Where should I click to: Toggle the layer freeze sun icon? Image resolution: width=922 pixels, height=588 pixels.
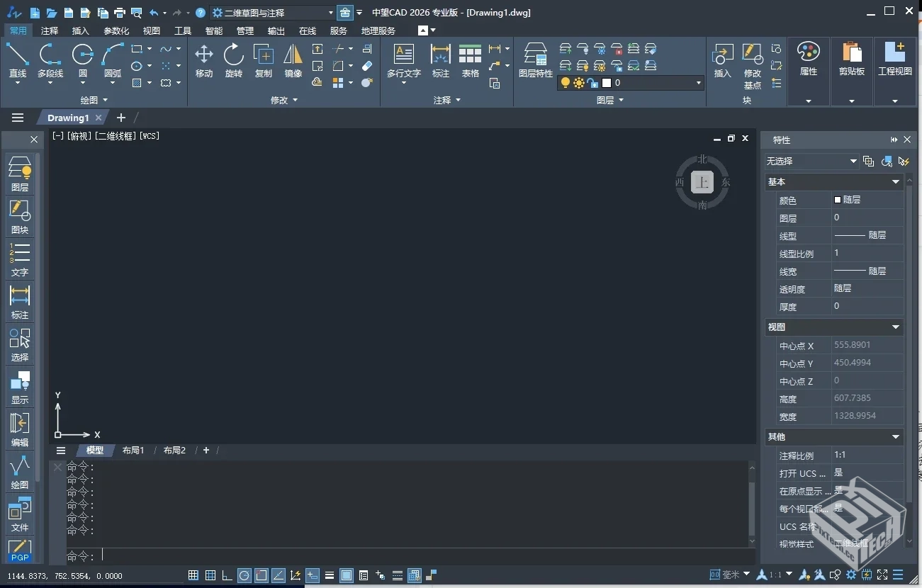[x=579, y=83]
